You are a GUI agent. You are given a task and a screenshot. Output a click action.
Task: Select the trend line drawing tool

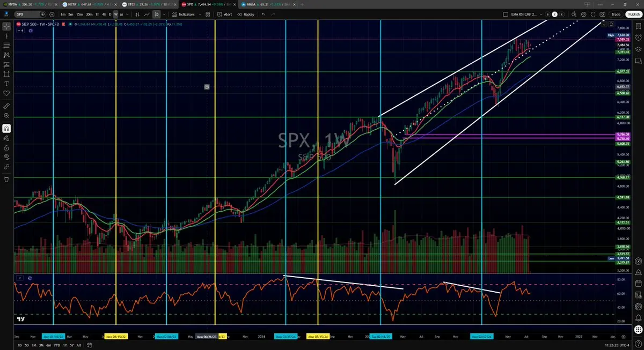click(x=6, y=36)
